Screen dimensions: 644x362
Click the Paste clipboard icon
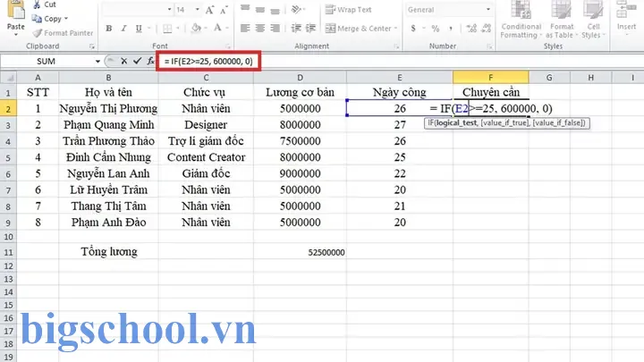pyautogui.click(x=16, y=10)
